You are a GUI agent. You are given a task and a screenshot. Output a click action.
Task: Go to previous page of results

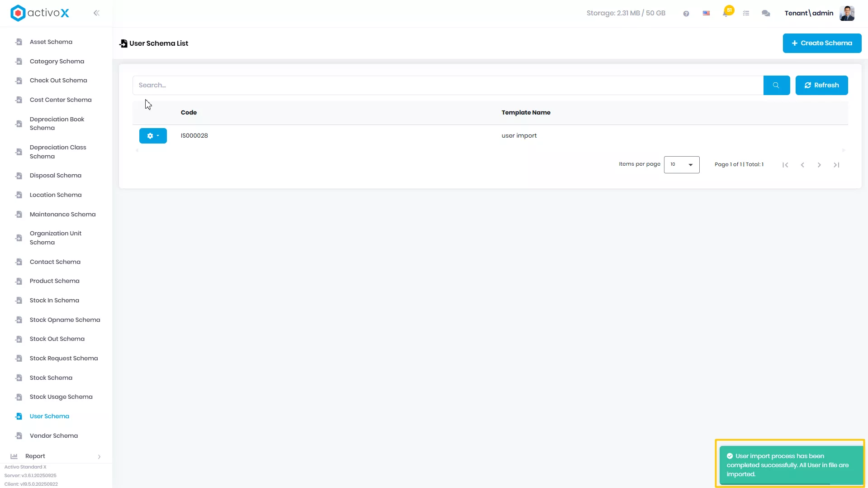tap(802, 165)
